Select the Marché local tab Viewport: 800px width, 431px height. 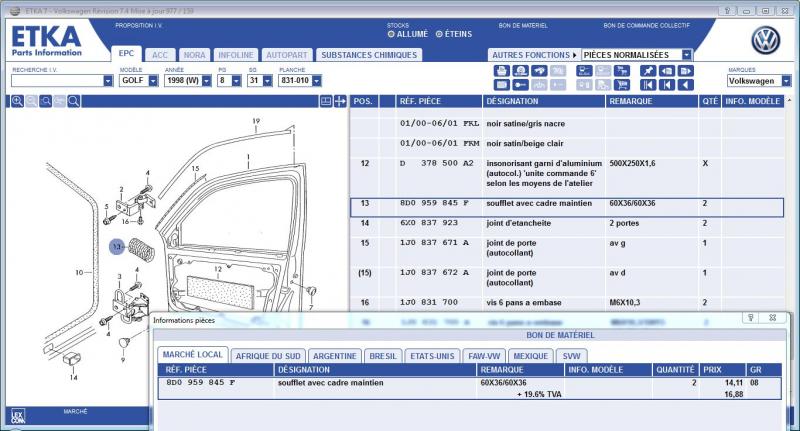[192, 354]
